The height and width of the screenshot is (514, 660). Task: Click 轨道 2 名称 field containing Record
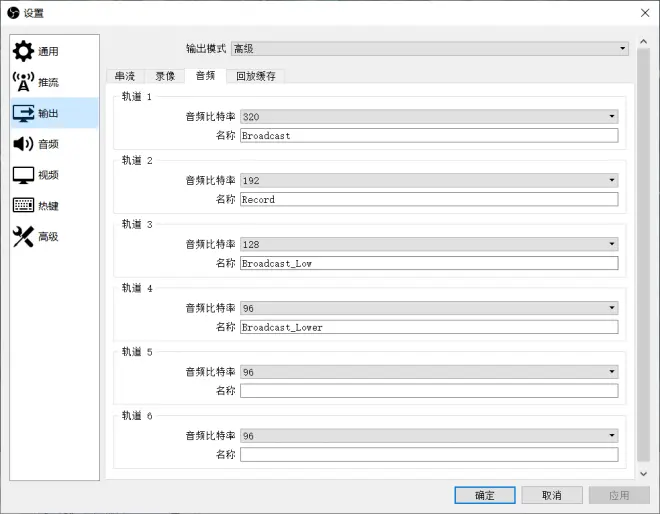(x=429, y=200)
